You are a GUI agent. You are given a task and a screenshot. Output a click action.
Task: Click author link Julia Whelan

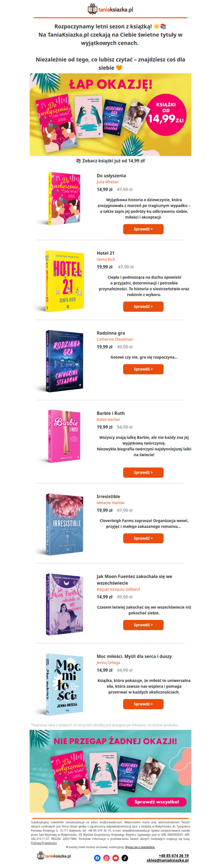click(x=108, y=181)
